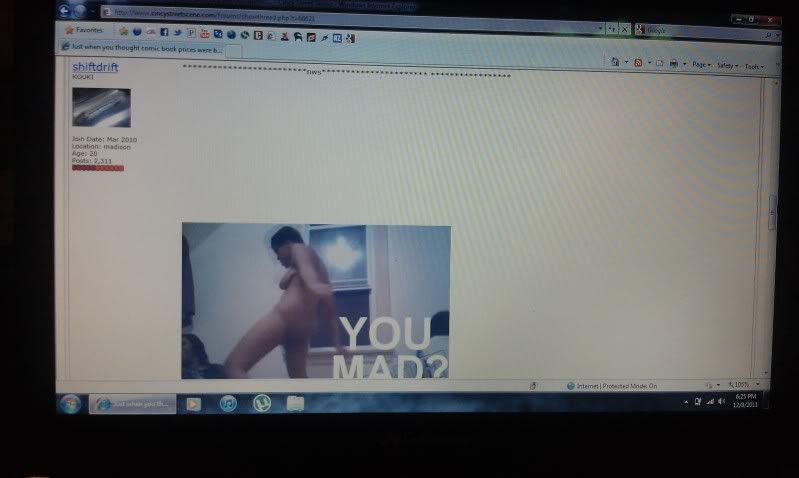Click into the browser address bar
This screenshot has height=478, width=799.
click(350, 13)
